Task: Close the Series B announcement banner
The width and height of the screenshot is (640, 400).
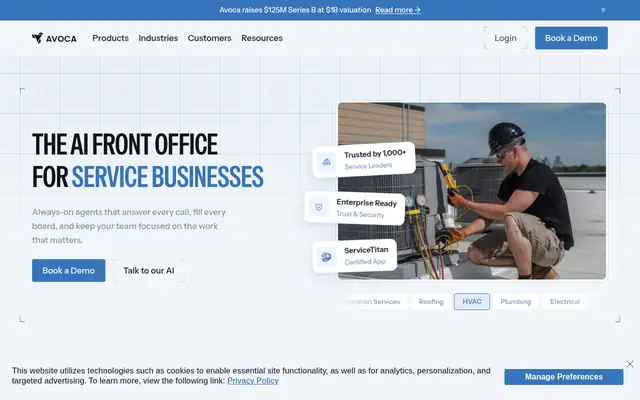Action: coord(603,10)
